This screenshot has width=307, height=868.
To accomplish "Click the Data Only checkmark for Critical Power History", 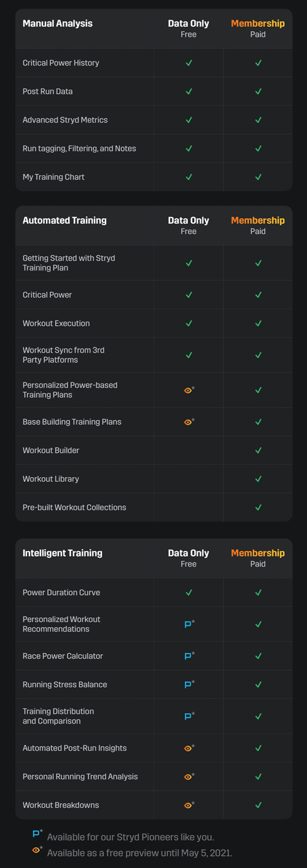I will pyautogui.click(x=189, y=63).
